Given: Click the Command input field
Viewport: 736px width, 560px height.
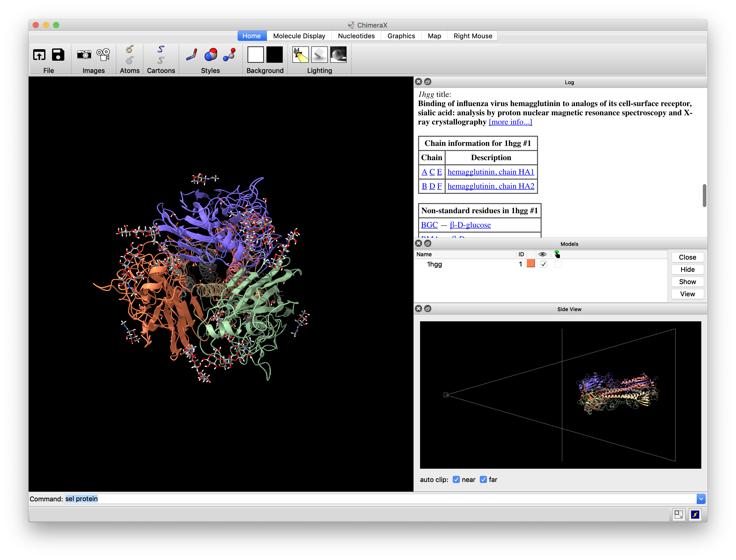Looking at the screenshot, I should click(x=380, y=499).
